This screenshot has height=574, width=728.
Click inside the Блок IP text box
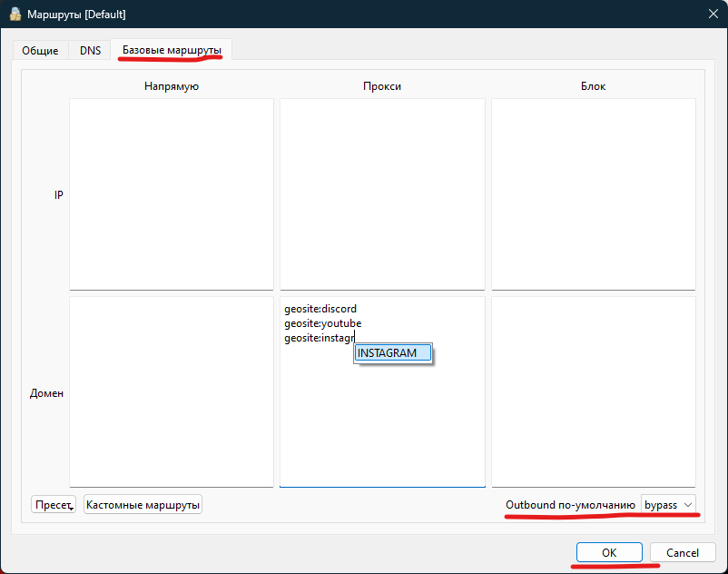click(594, 193)
